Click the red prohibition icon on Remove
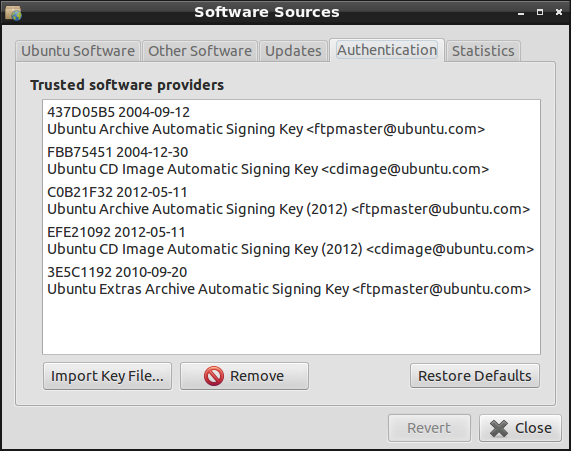This screenshot has height=451, width=571. [214, 376]
